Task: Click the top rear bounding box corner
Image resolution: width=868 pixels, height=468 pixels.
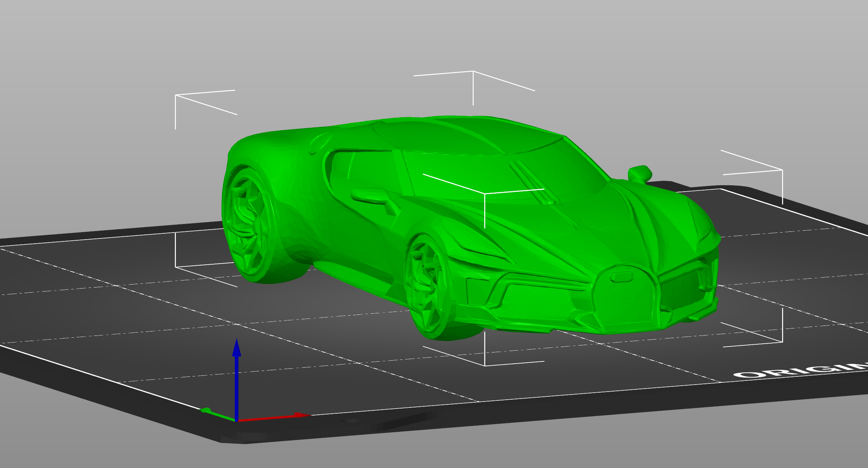Action: click(x=473, y=71)
